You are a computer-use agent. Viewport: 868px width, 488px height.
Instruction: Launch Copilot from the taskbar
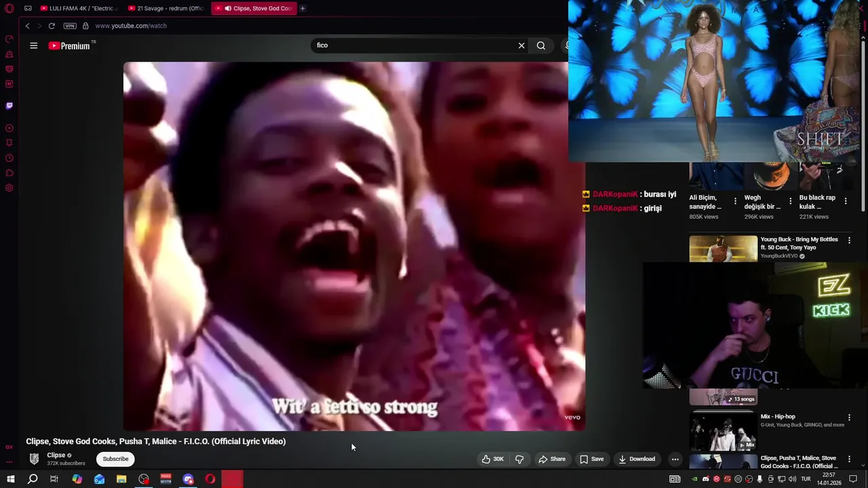(77, 479)
